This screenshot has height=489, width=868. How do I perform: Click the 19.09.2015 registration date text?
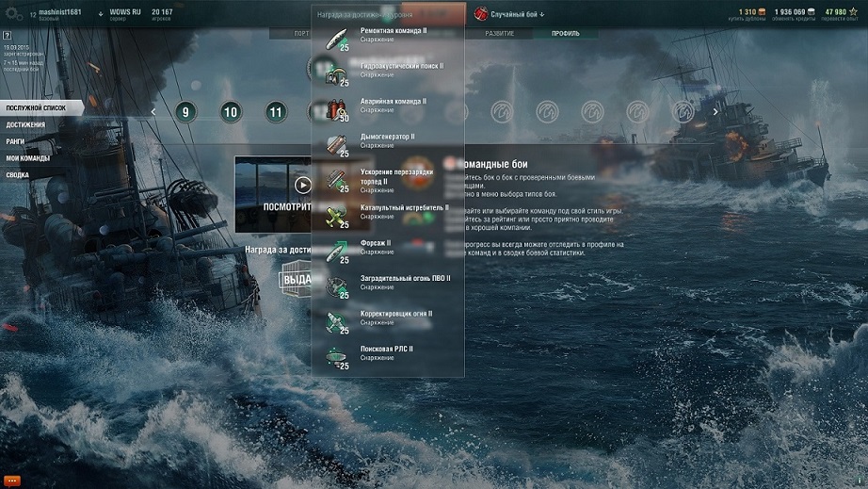[15, 48]
